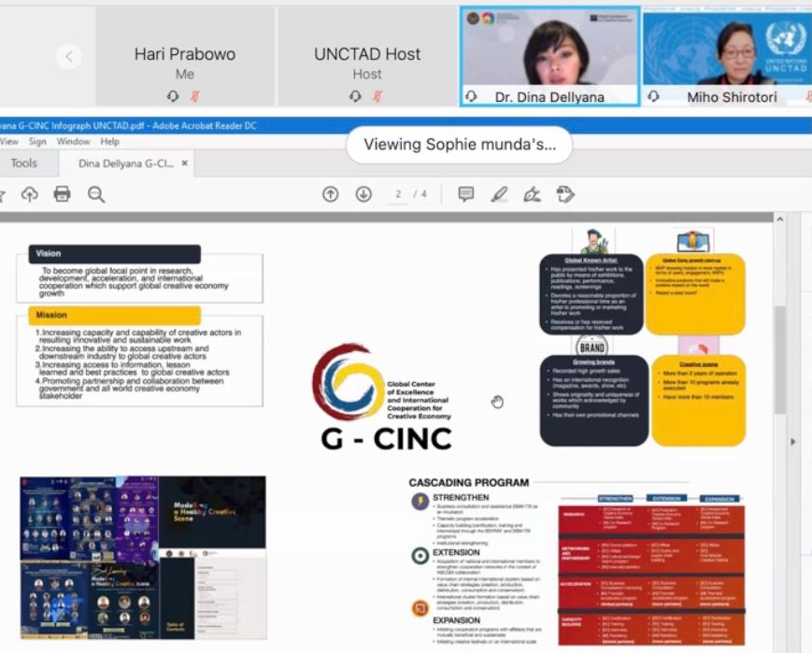Open the Window menu
Image resolution: width=812 pixels, height=653 pixels.
73,142
